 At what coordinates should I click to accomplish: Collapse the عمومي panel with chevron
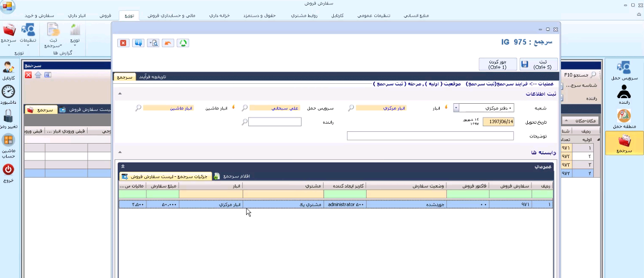[x=123, y=167]
